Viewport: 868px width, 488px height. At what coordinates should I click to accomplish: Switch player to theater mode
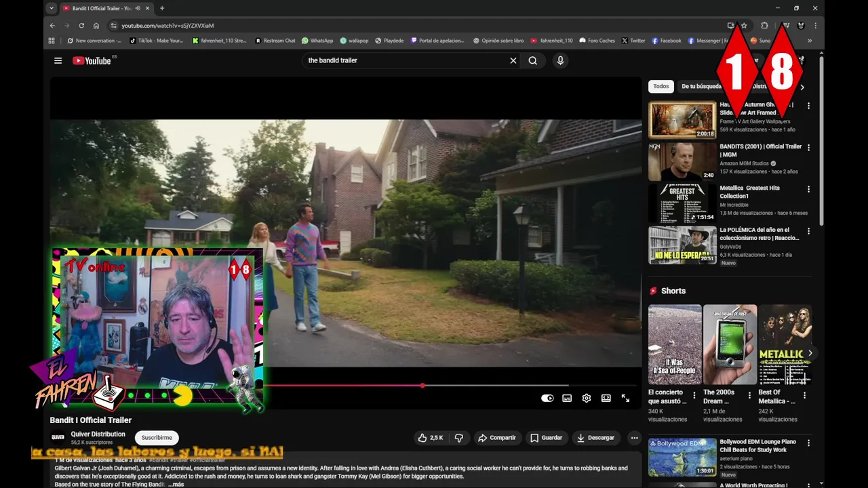[606, 398]
